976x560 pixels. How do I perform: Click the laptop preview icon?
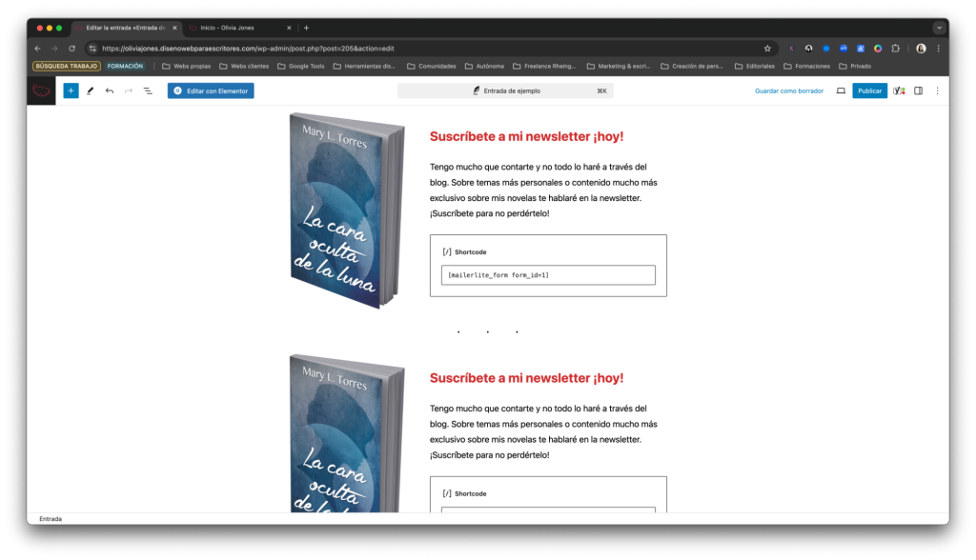[x=841, y=90]
